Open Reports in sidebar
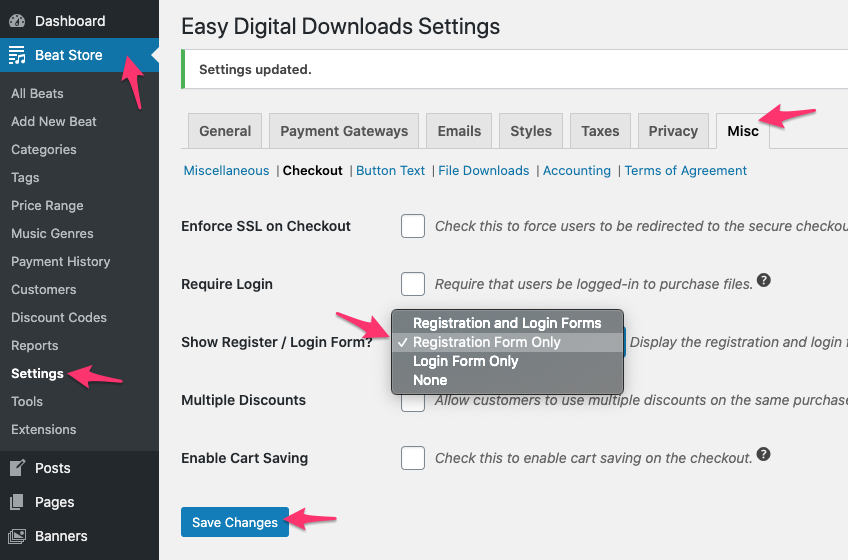This screenshot has width=848, height=560. click(35, 346)
